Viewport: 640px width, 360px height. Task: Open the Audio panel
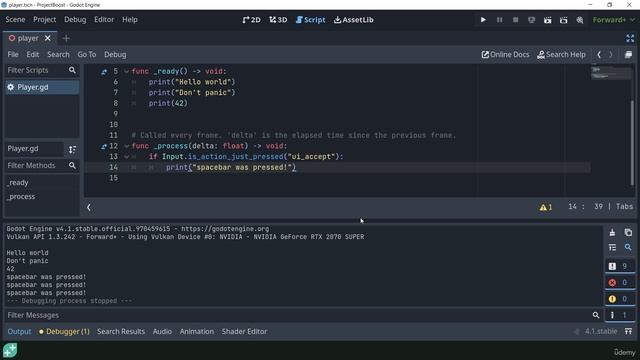point(162,331)
